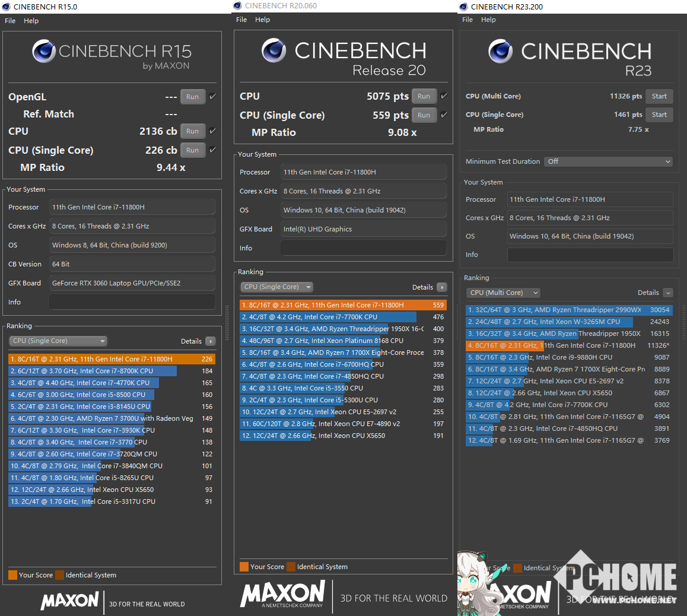Screen dimensions: 687x616
Task: Click the Cinebench Release 20 logo sphere
Action: pyautogui.click(x=274, y=50)
